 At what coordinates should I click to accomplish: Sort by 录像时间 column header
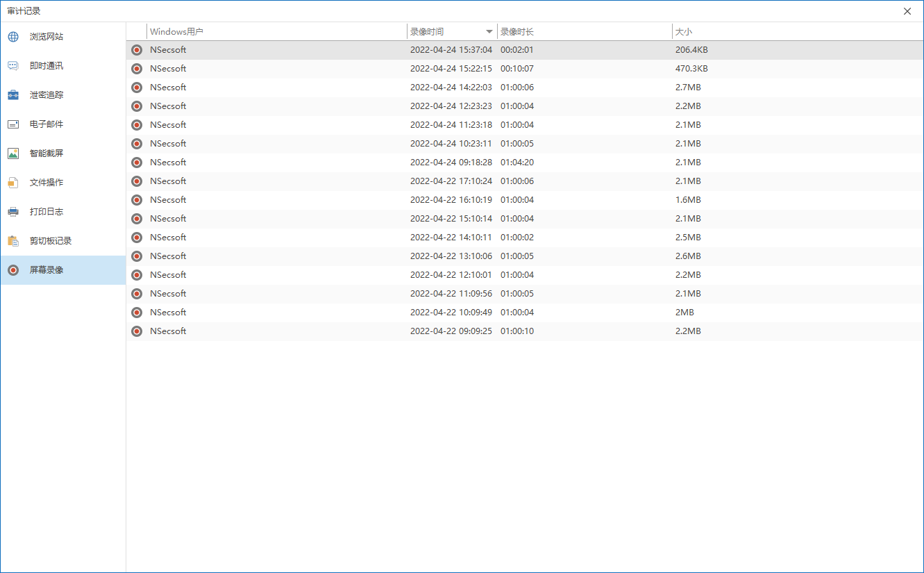pyautogui.click(x=452, y=32)
